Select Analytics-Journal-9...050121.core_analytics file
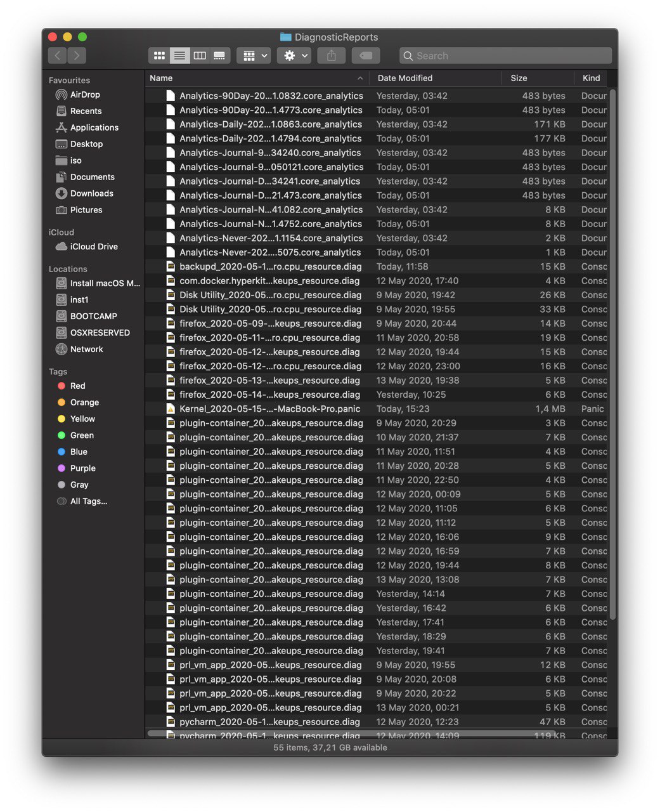 pyautogui.click(x=377, y=167)
